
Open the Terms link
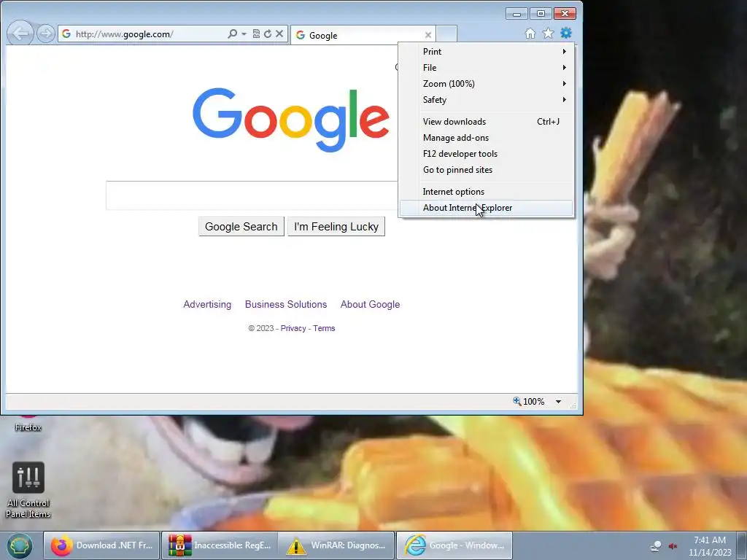pyautogui.click(x=324, y=328)
